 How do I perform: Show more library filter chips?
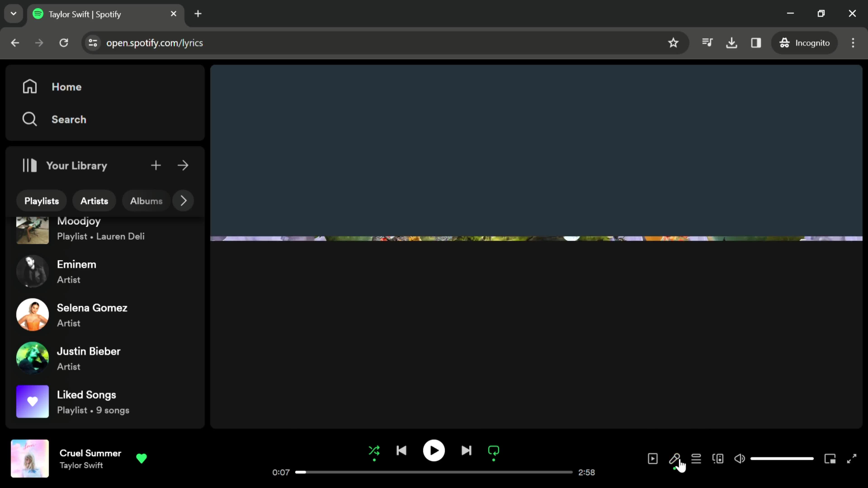click(x=183, y=201)
